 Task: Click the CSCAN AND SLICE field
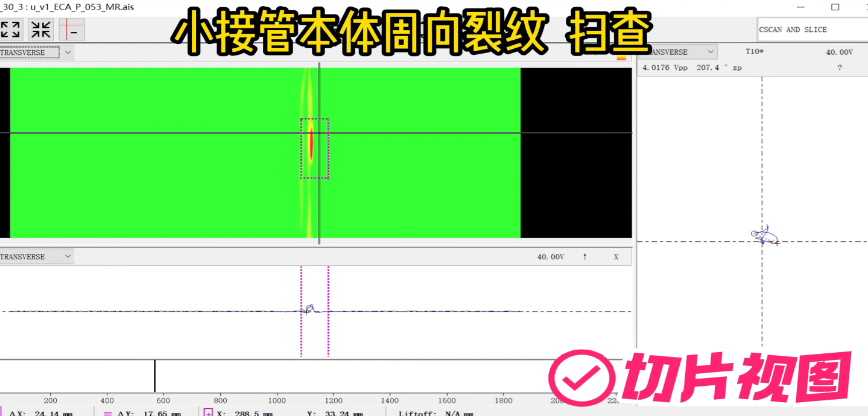tap(812, 30)
